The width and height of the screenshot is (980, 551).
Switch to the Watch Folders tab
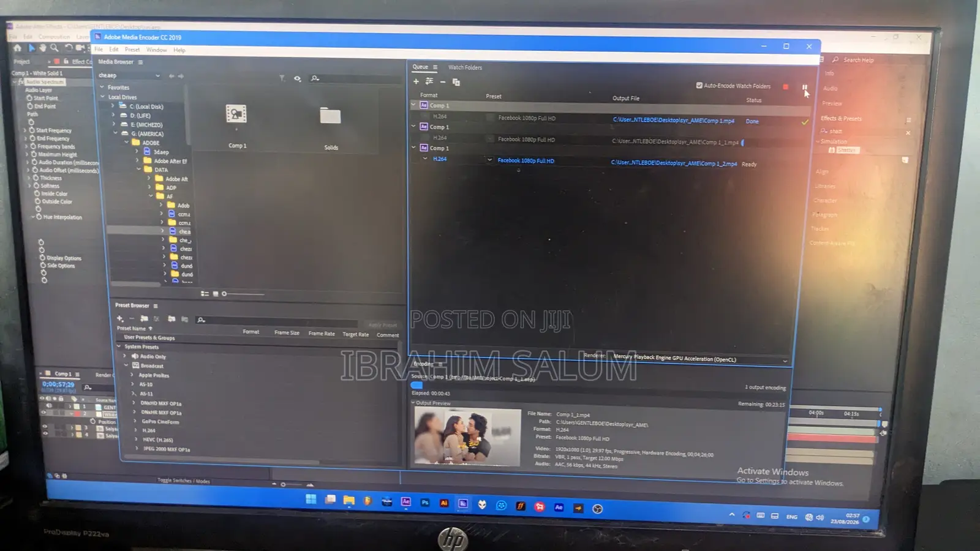[x=465, y=67]
